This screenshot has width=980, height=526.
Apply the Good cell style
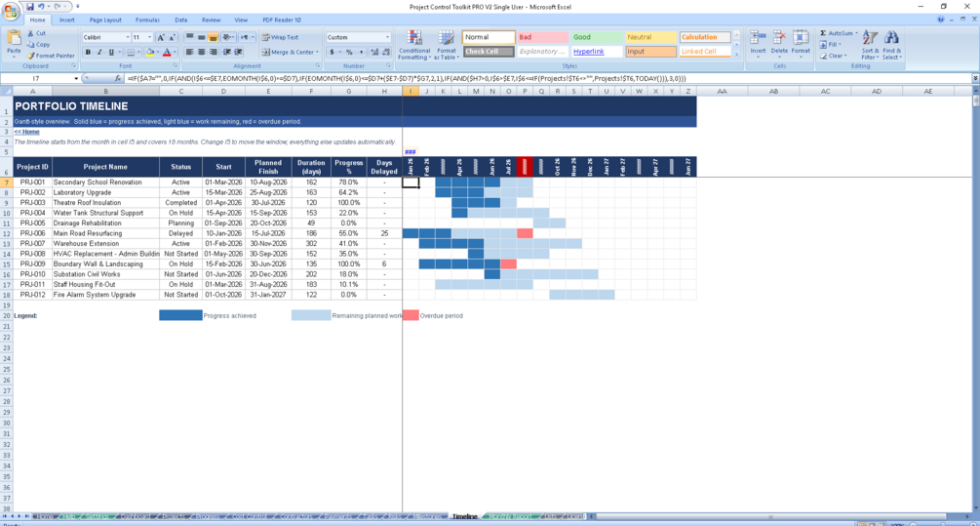(597, 37)
